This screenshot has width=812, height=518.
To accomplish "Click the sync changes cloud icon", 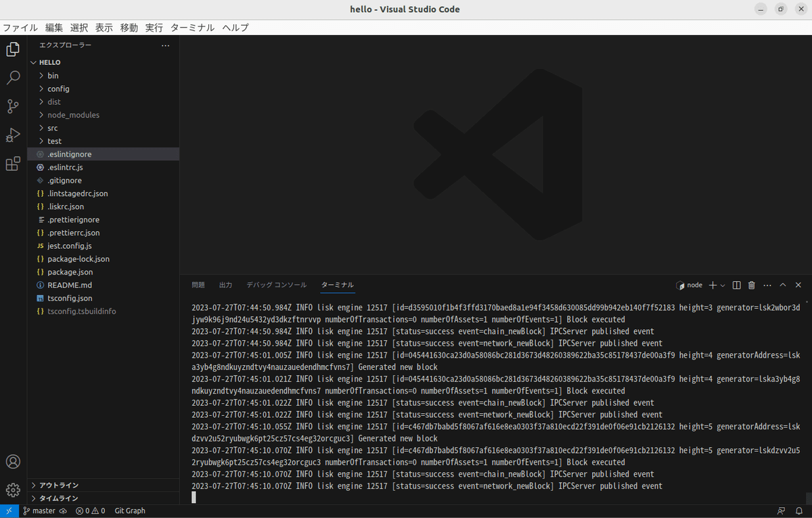I will click(x=63, y=511).
